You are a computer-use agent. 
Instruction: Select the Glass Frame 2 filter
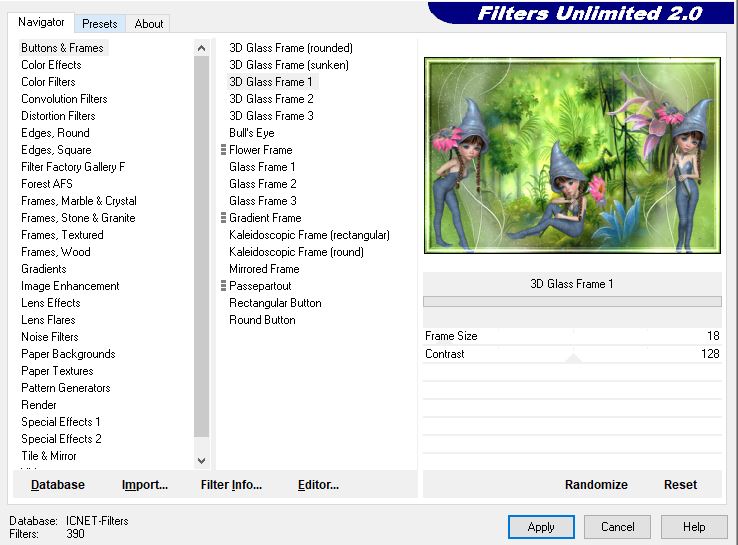[x=263, y=184]
